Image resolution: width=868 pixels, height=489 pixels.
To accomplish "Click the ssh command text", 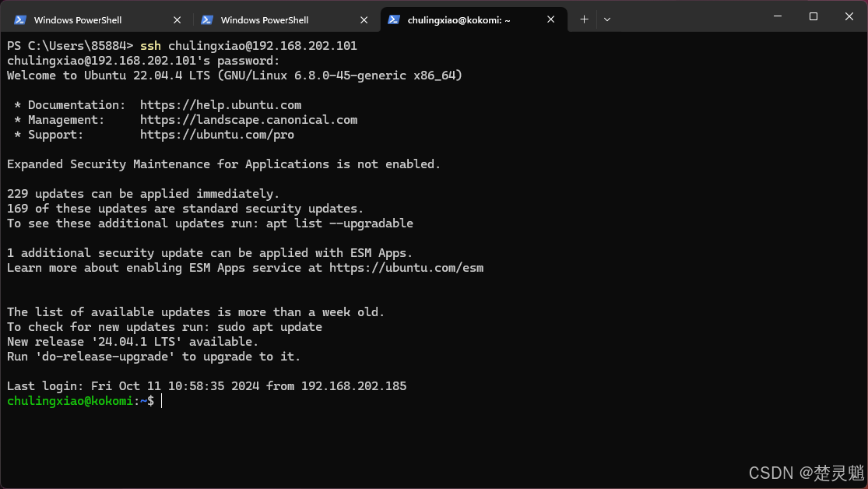I will [x=150, y=46].
